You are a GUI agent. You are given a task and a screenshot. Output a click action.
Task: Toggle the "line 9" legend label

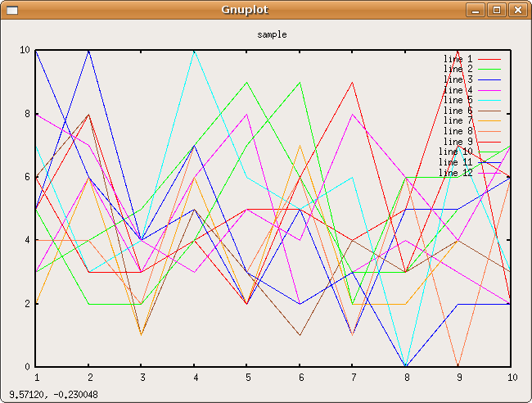coord(458,141)
